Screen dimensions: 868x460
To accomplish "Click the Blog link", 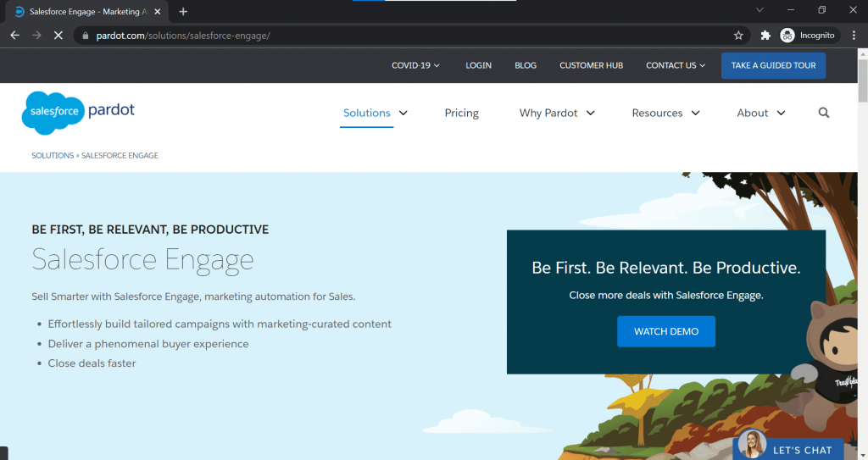I will tap(526, 65).
